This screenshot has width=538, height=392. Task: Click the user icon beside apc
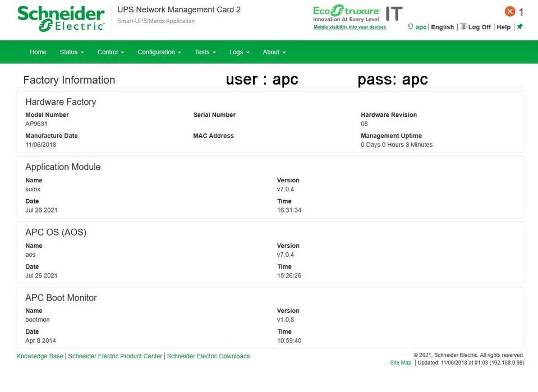(x=410, y=26)
